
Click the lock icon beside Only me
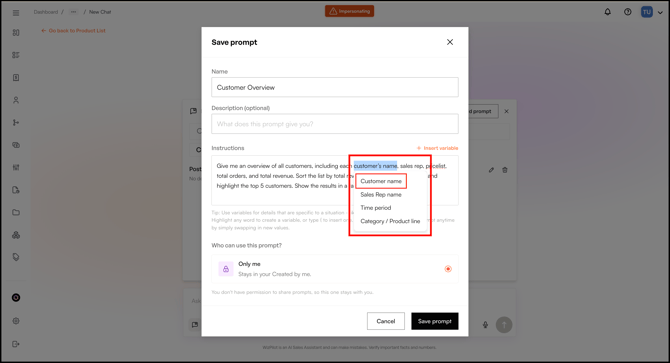point(226,269)
